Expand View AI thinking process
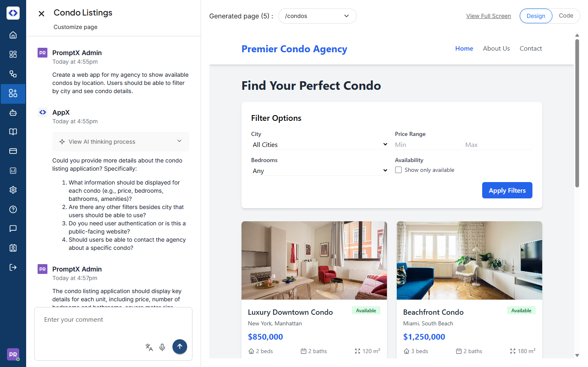 [121, 142]
